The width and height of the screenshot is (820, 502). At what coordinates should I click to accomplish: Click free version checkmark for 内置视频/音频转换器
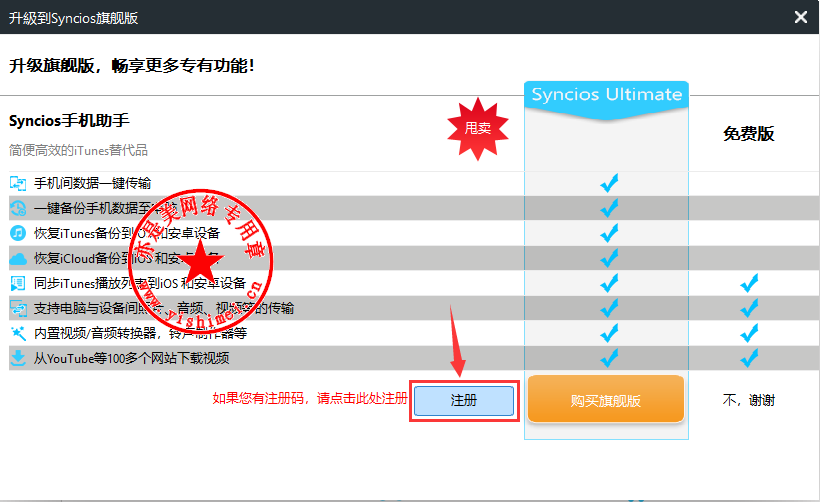click(x=749, y=333)
